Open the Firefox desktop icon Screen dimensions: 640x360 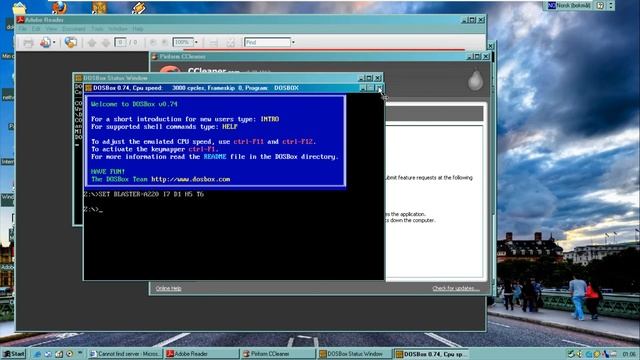coord(59,7)
